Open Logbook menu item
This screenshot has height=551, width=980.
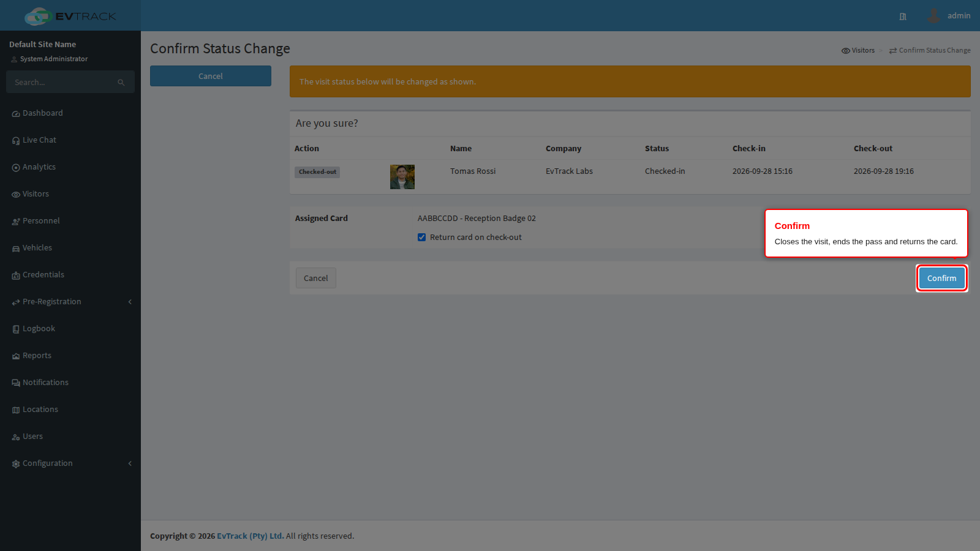(70, 329)
